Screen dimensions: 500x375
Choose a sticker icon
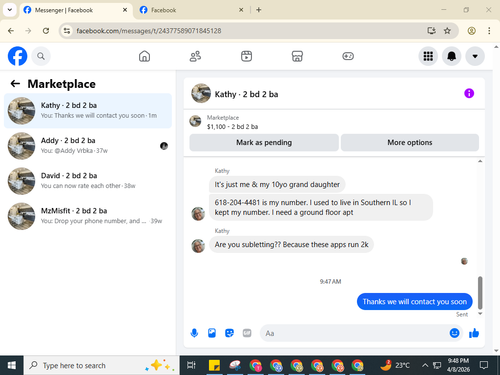click(229, 333)
